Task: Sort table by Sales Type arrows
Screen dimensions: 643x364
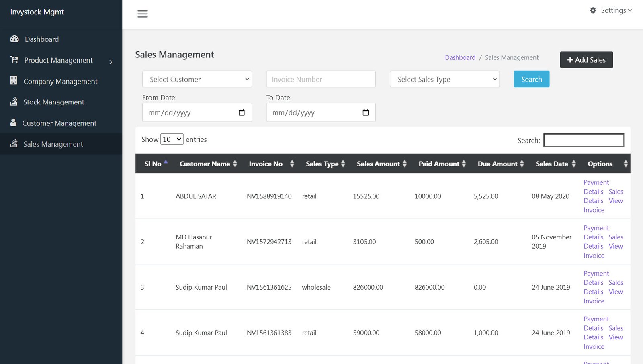Action: 343,164
